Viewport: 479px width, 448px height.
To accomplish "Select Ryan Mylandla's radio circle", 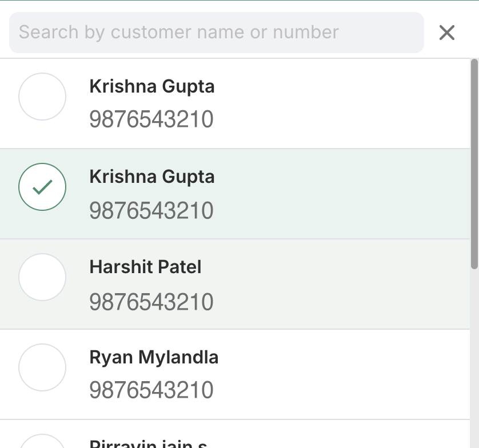I will point(42,367).
